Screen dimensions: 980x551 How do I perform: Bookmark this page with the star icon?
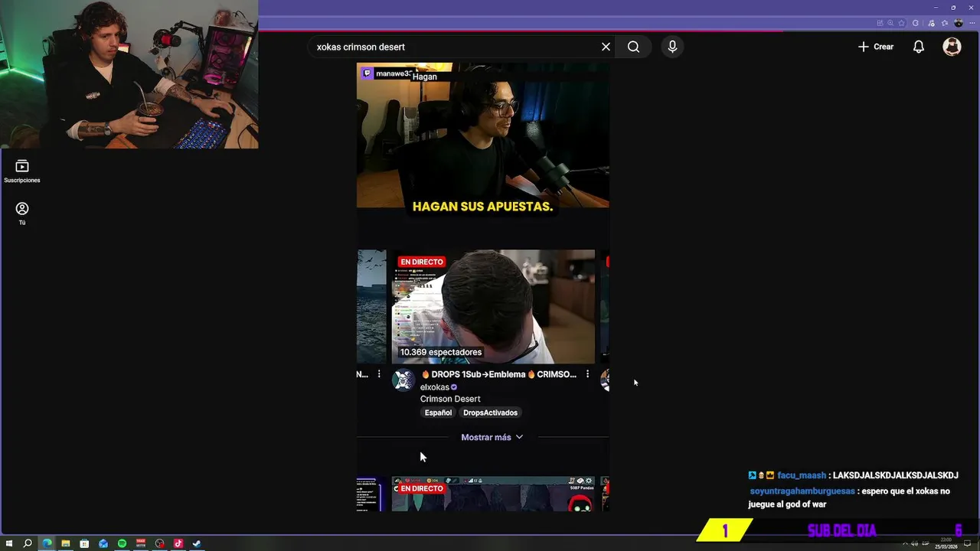click(901, 23)
